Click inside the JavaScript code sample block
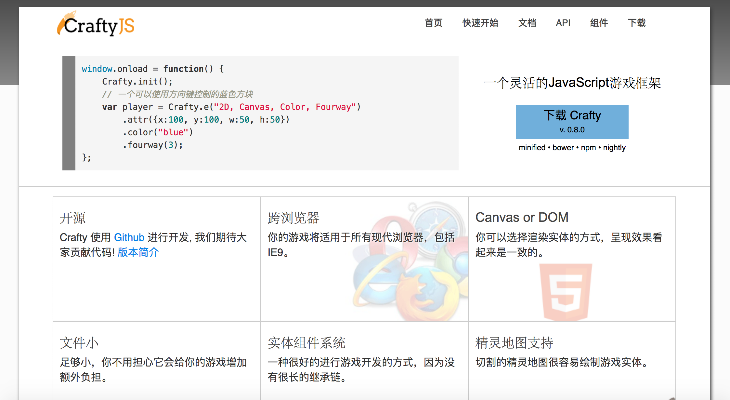Image resolution: width=730 pixels, height=400 pixels. [x=260, y=112]
